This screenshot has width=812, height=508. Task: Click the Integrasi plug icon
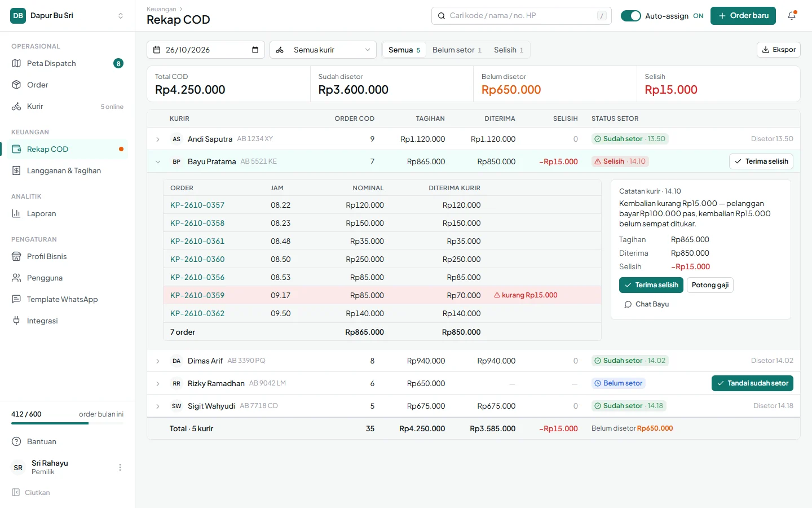(16, 321)
